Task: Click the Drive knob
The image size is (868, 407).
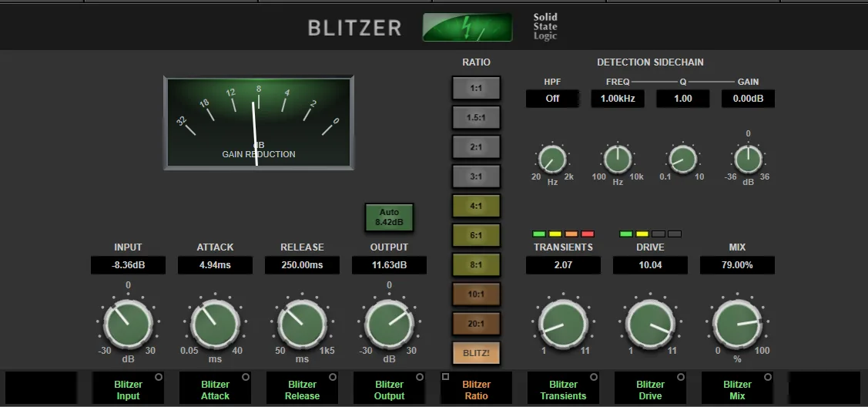Action: pos(650,324)
